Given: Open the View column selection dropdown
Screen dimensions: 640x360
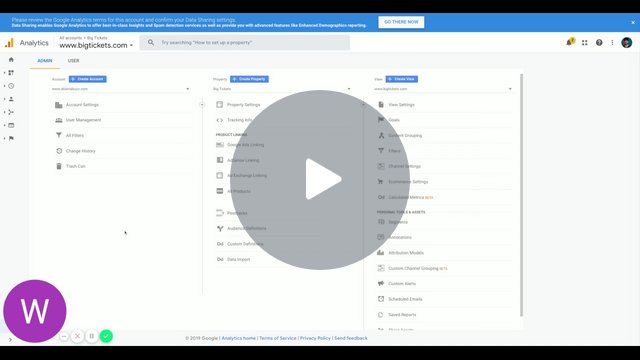Looking at the screenshot, I should 443,89.
